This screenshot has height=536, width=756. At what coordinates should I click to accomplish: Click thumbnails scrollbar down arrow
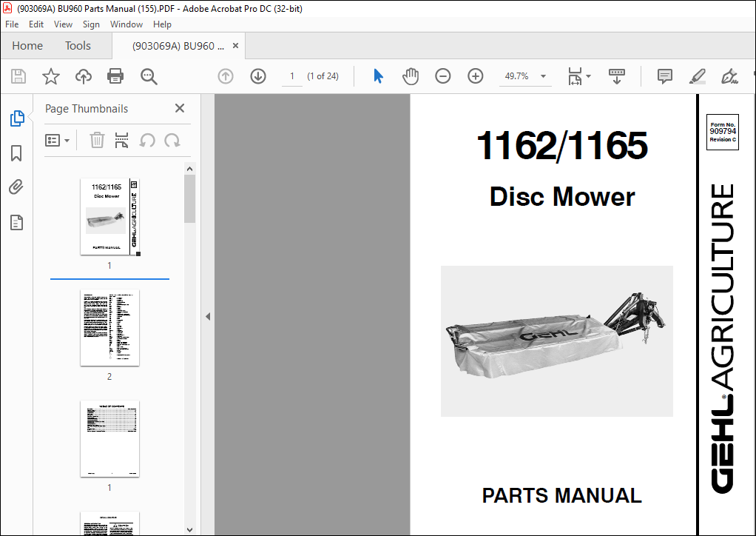point(189,530)
